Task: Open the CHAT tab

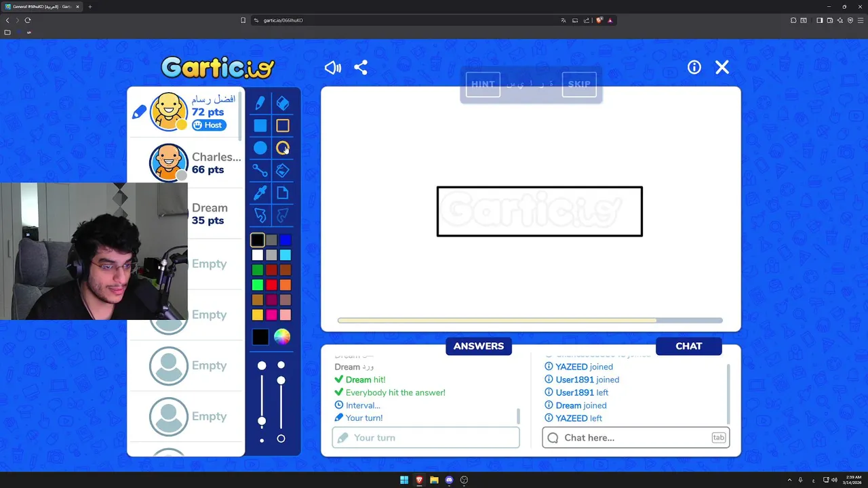Action: coord(689,346)
